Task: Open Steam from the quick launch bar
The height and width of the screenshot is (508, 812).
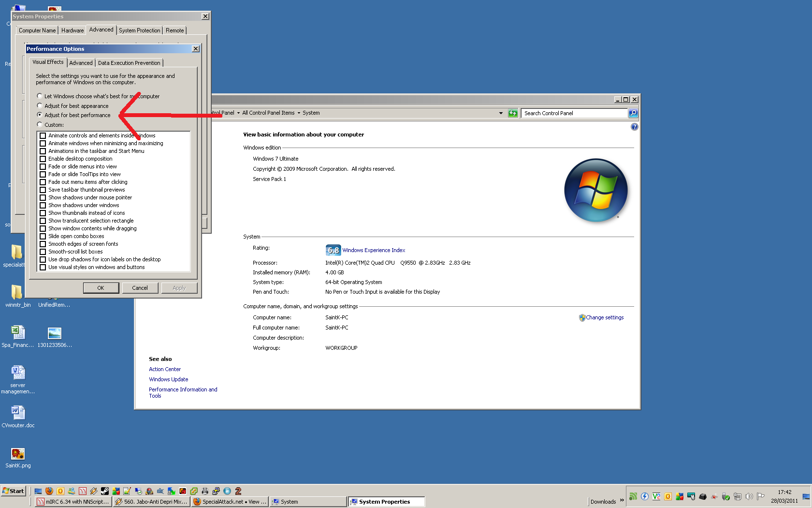Action: 105,491
